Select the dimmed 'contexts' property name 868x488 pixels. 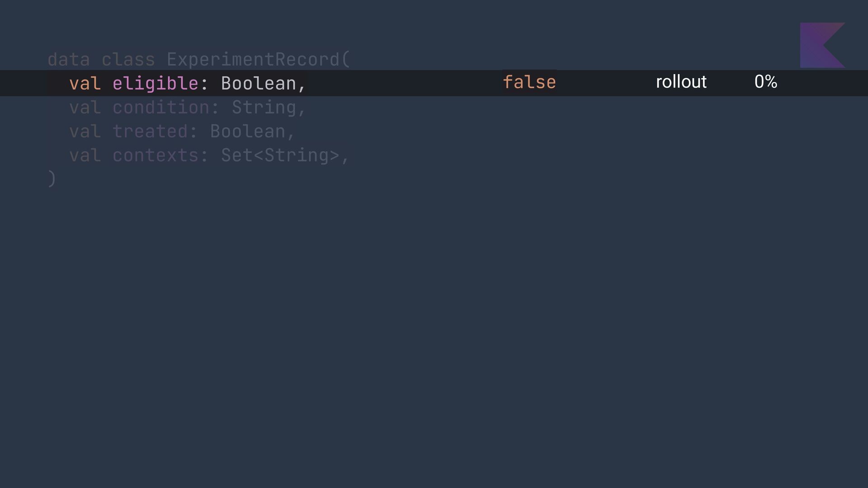click(156, 155)
